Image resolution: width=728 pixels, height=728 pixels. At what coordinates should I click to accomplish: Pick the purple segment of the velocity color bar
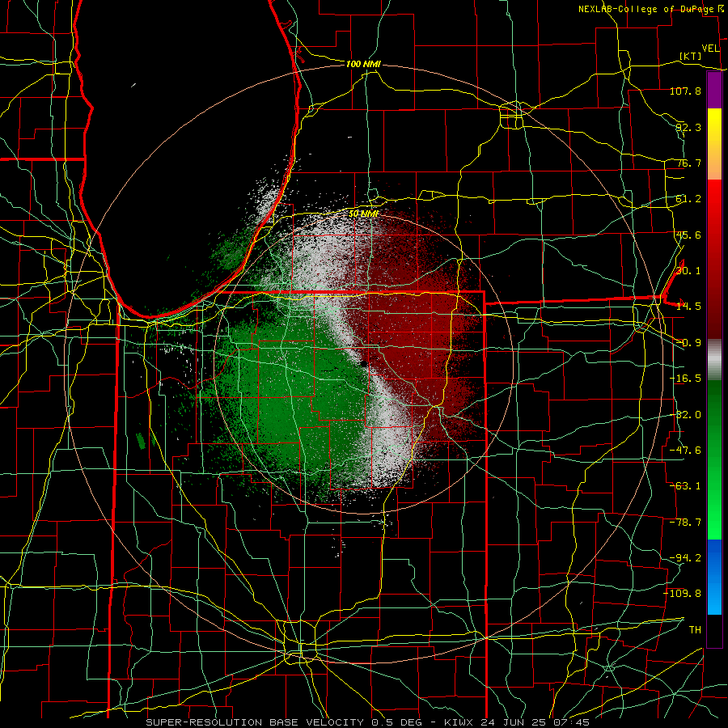click(x=714, y=91)
